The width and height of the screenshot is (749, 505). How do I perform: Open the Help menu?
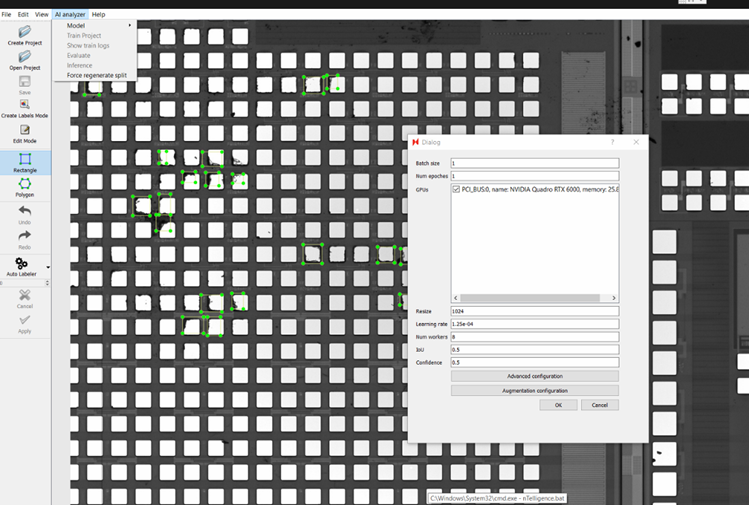[x=98, y=15]
